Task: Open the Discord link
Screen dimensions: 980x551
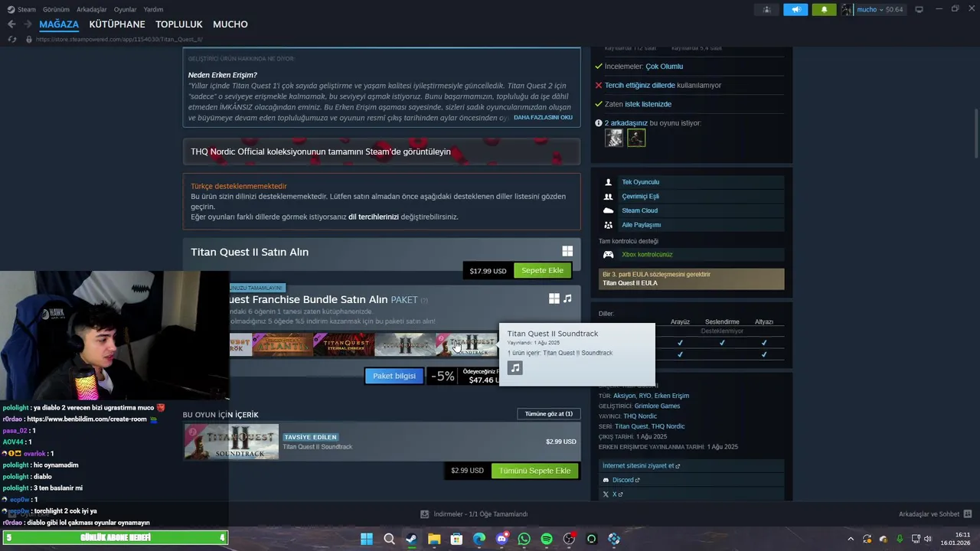Action: (626, 480)
